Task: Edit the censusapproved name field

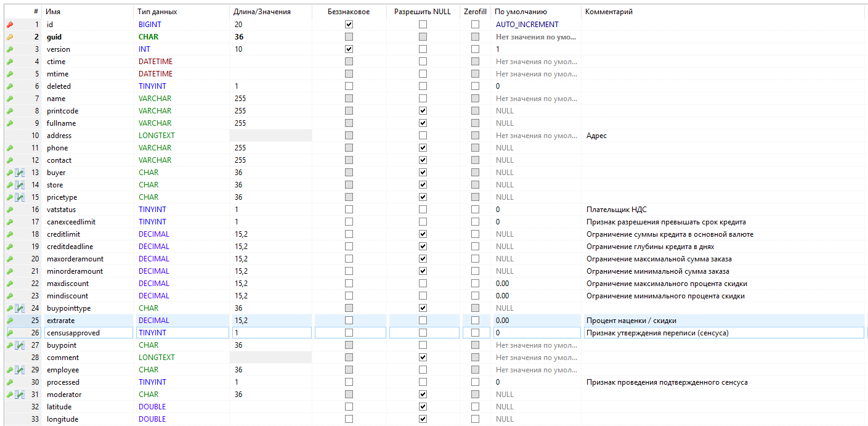Action: 88,333
